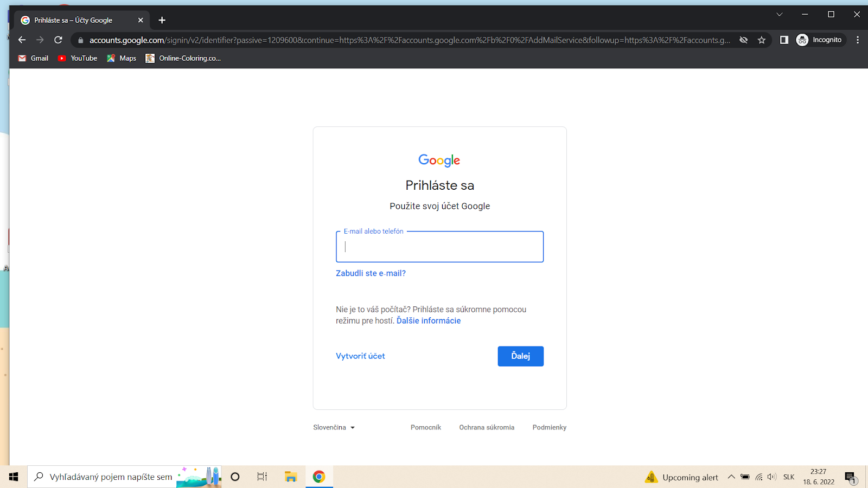Open Pomocník footer link

[x=426, y=427]
